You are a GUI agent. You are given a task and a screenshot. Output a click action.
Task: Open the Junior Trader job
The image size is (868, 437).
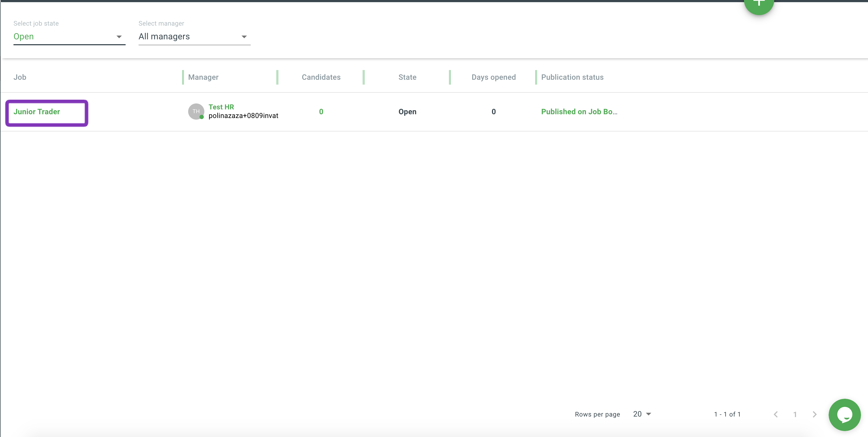[x=37, y=112]
